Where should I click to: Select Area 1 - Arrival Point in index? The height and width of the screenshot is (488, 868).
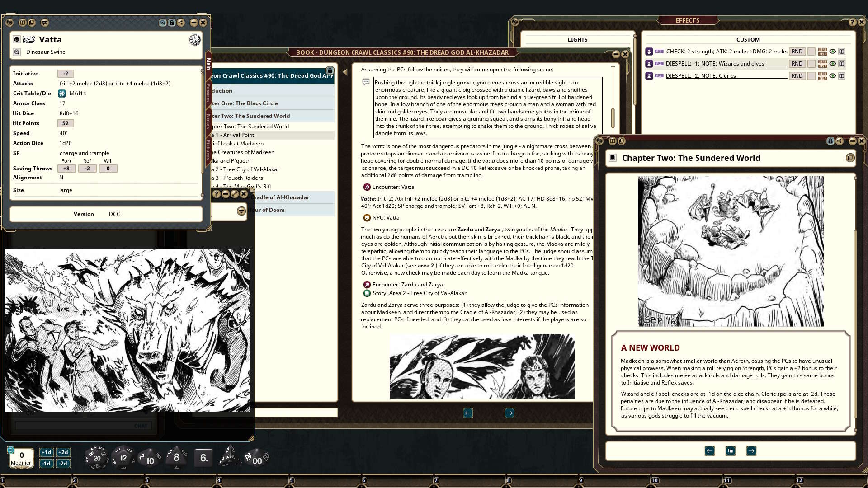tap(273, 135)
